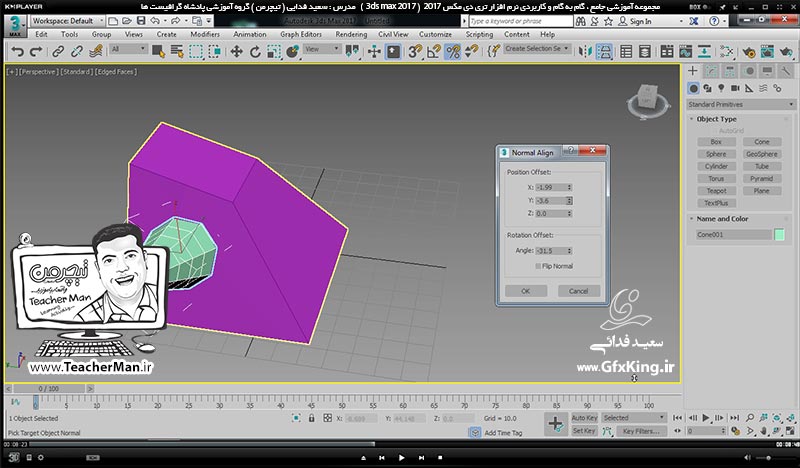Image resolution: width=800 pixels, height=468 pixels.
Task: Open the reference coordinate View dropdown
Action: [x=322, y=49]
